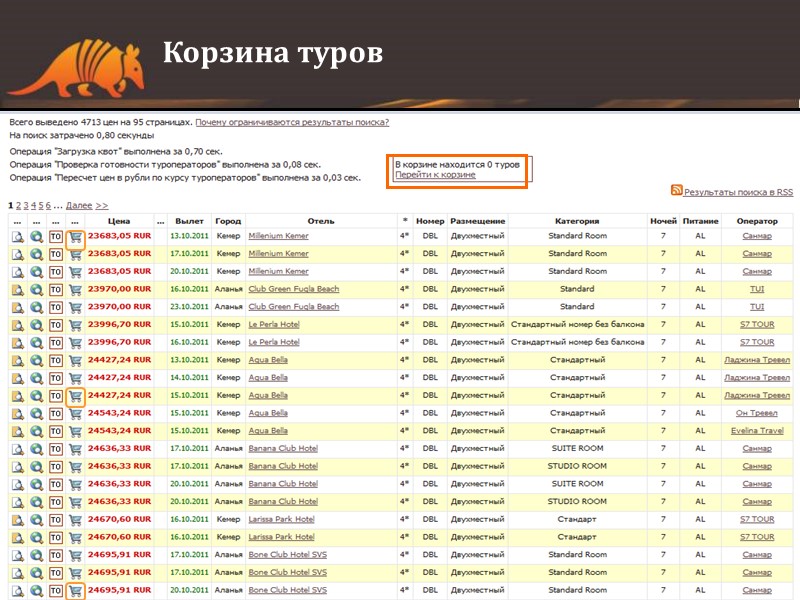The width and height of the screenshot is (800, 600).
Task: Click the 'Оператор' column header
Action: pos(758,220)
